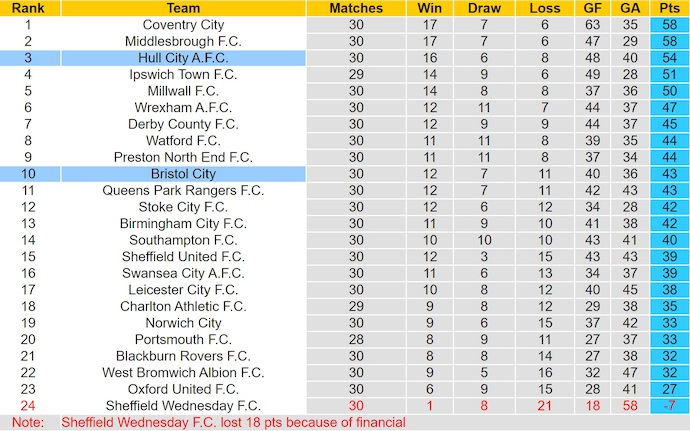Viewport: 690px width, 431px height.
Task: Click the Sheffield Wednesday points deduction note
Action: (x=233, y=423)
